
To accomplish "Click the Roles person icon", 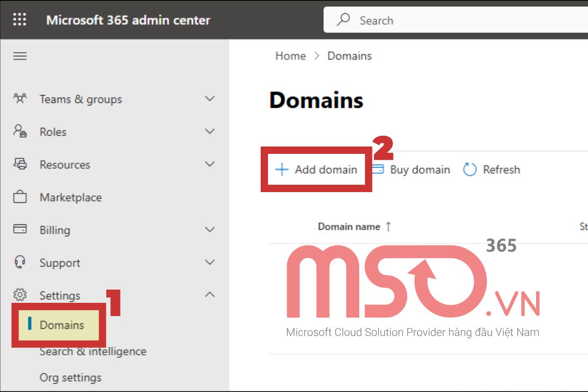I will [20, 131].
